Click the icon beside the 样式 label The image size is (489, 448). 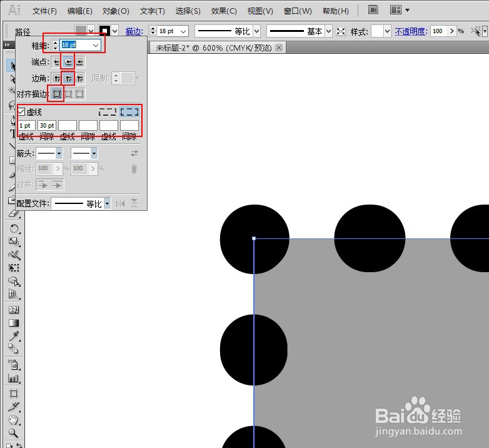341,31
